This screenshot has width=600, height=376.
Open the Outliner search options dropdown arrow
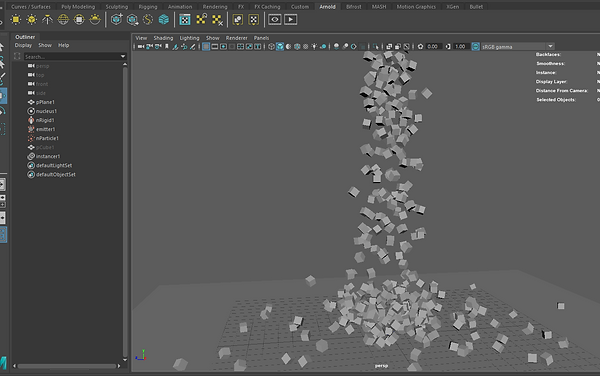click(123, 56)
